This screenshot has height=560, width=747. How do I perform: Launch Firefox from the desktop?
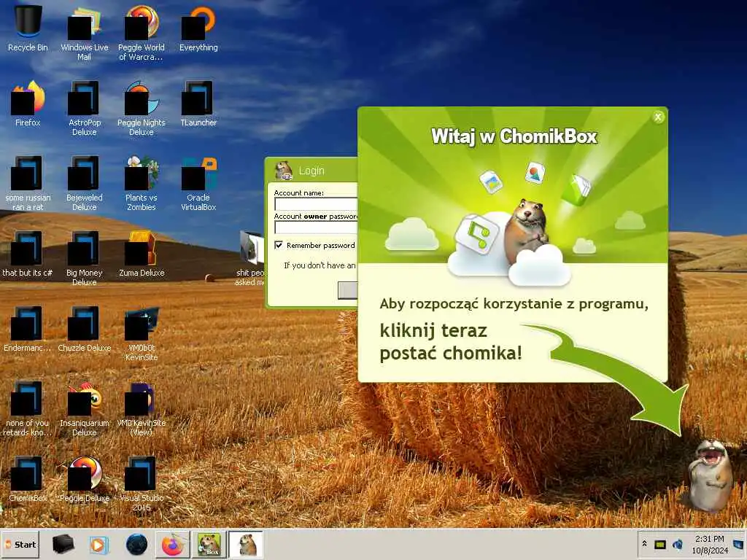pos(28,104)
